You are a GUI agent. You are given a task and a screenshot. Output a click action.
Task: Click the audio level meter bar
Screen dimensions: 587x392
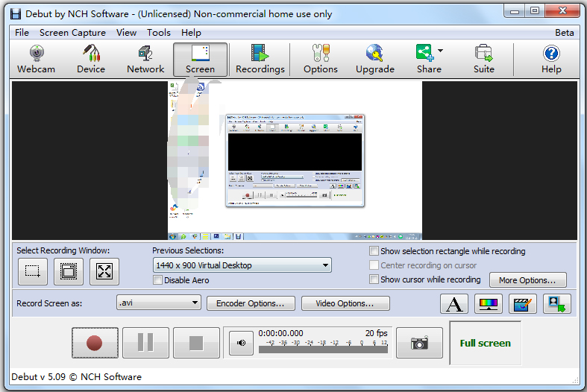(323, 350)
